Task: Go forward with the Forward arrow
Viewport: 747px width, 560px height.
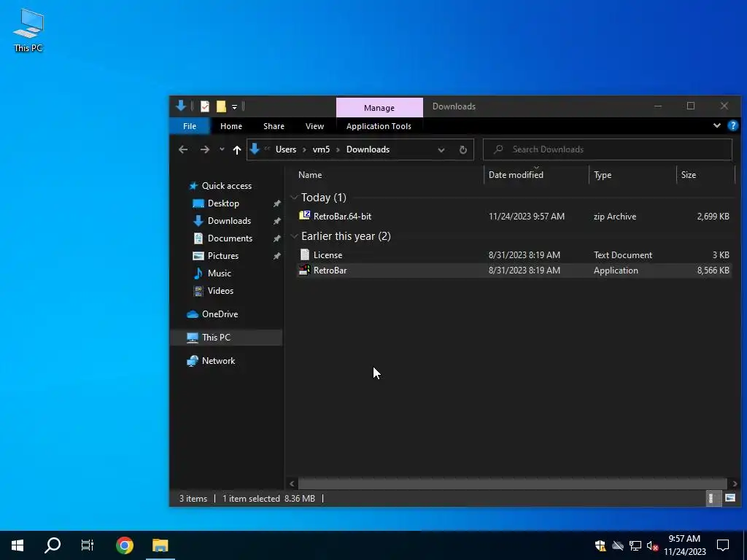Action: [205, 149]
